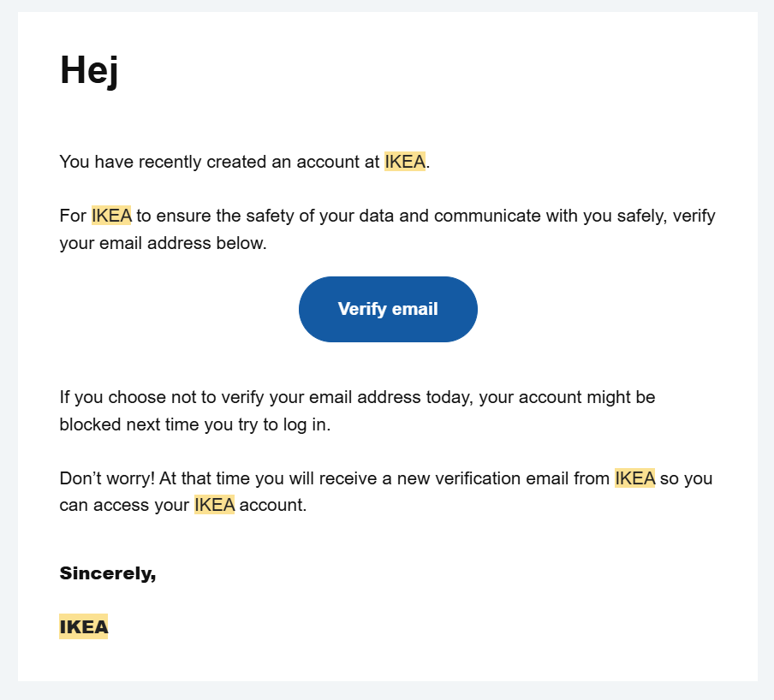Image resolution: width=774 pixels, height=700 pixels.
Task: Click the line "blocked next time you try to log in."
Action: [194, 424]
